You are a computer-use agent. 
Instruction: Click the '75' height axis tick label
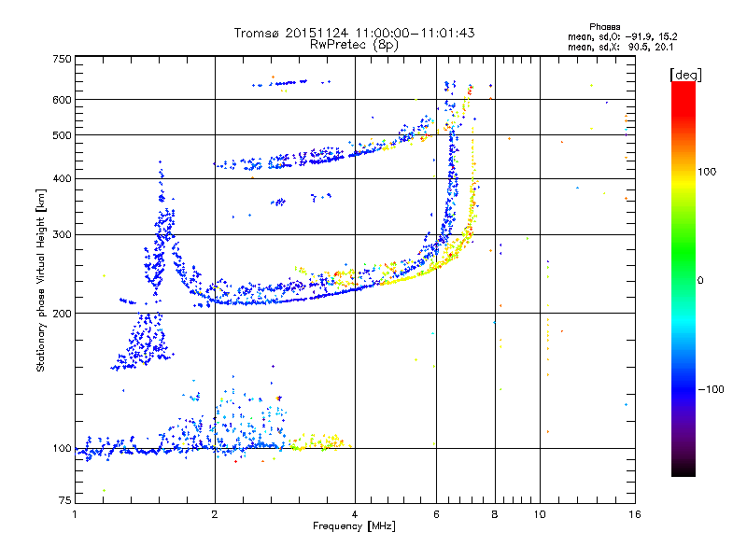pos(65,500)
